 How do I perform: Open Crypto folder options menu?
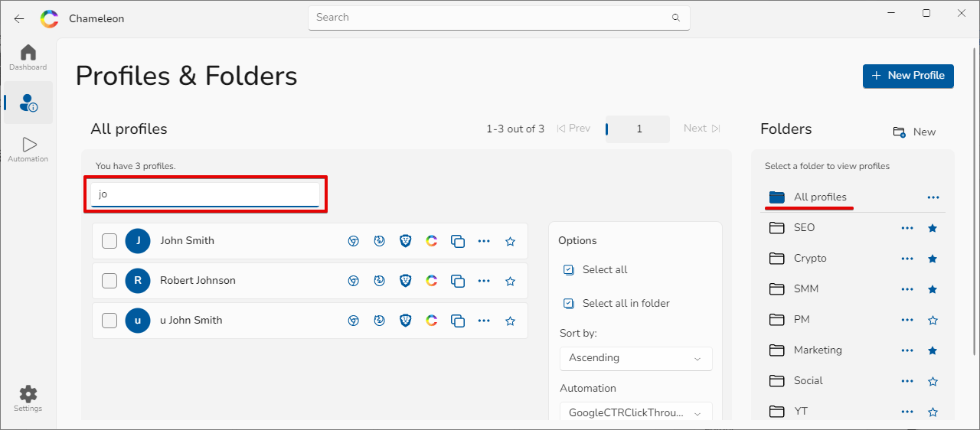907,259
